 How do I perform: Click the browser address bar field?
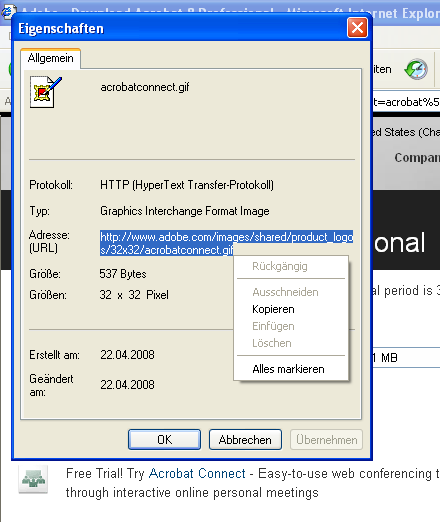coord(406,102)
